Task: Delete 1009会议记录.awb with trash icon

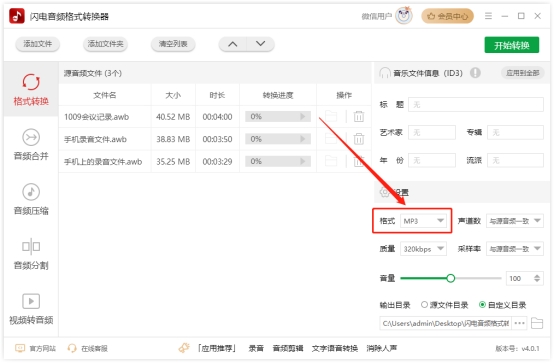Action: [x=359, y=116]
